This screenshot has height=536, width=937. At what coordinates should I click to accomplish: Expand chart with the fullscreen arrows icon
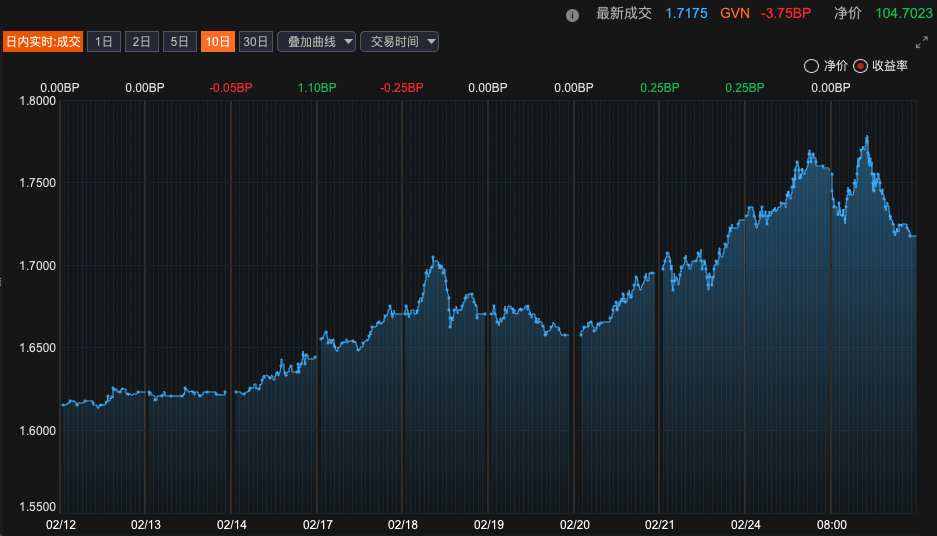[x=922, y=42]
